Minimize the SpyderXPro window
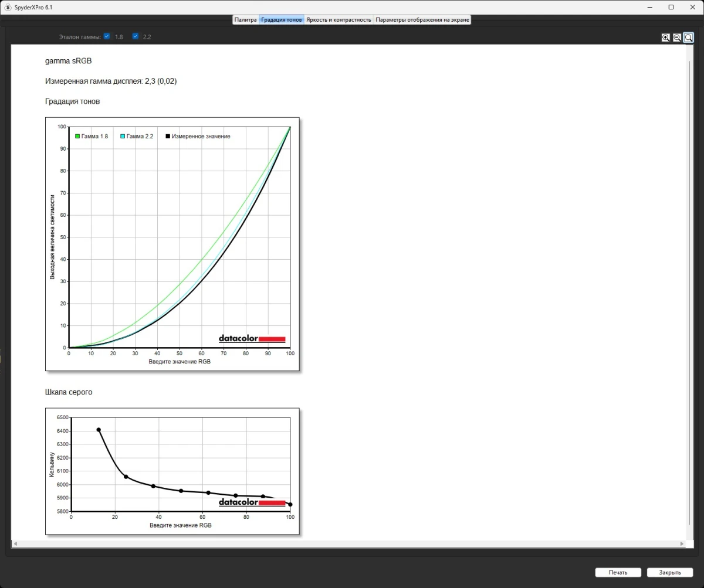Screen dimensions: 704x588 coord(651,7)
